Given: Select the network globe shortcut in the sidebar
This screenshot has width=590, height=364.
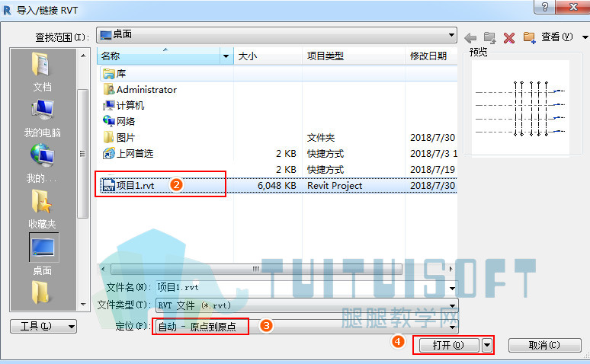Looking at the screenshot, I should pyautogui.click(x=42, y=164).
